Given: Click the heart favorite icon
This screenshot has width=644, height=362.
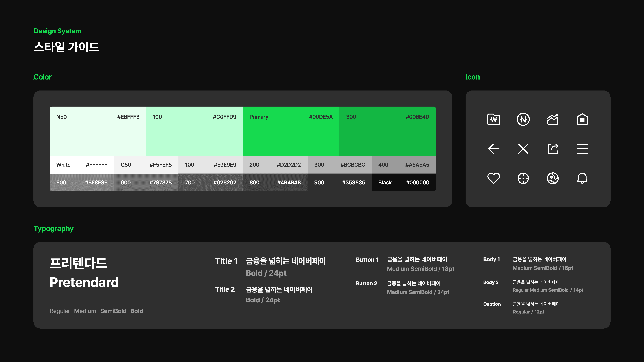Looking at the screenshot, I should (493, 178).
